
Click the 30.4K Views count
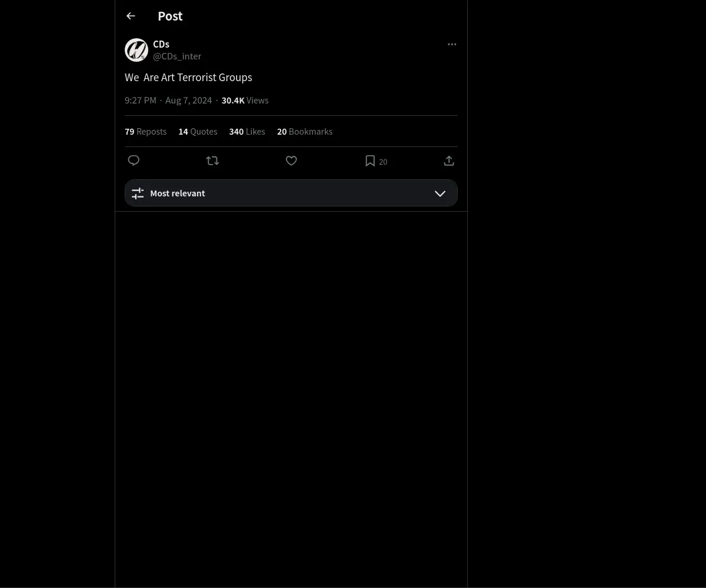coord(245,101)
